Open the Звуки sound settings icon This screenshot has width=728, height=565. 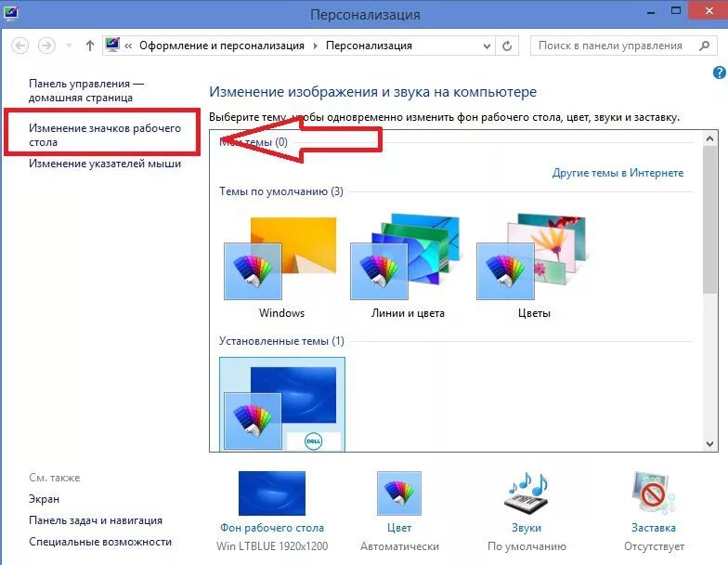[526, 493]
